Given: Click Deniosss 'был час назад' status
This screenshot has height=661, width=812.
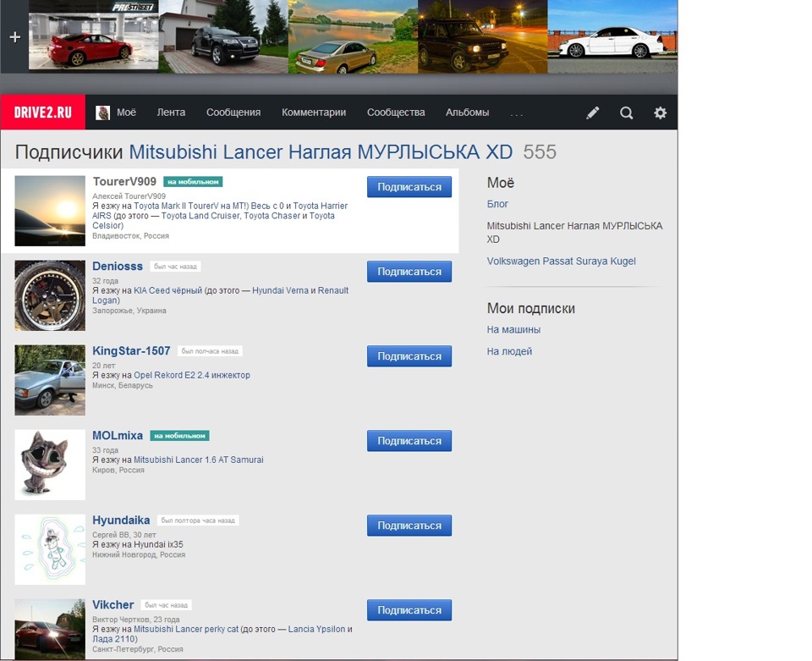Looking at the screenshot, I should [176, 267].
